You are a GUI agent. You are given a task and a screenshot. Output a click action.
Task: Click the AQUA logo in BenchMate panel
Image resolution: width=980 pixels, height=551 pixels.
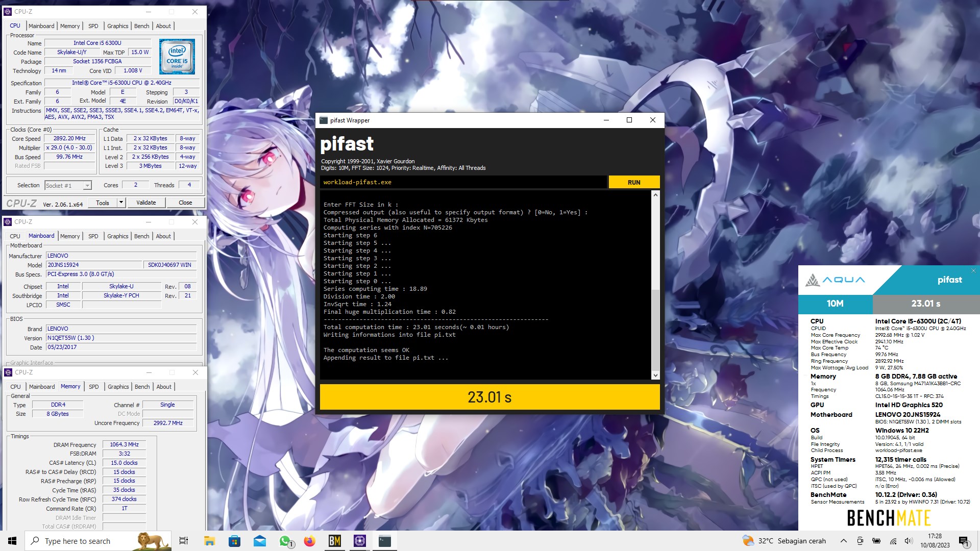point(835,280)
